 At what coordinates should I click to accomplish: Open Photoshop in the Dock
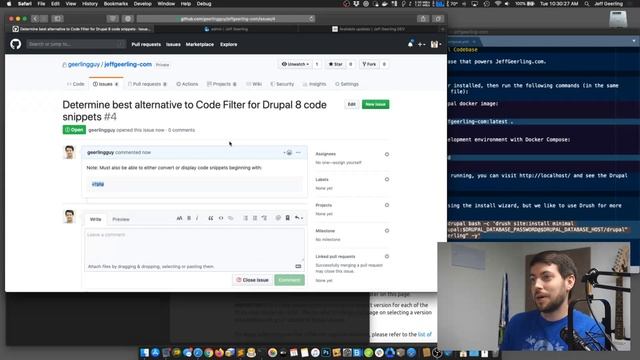point(326,352)
